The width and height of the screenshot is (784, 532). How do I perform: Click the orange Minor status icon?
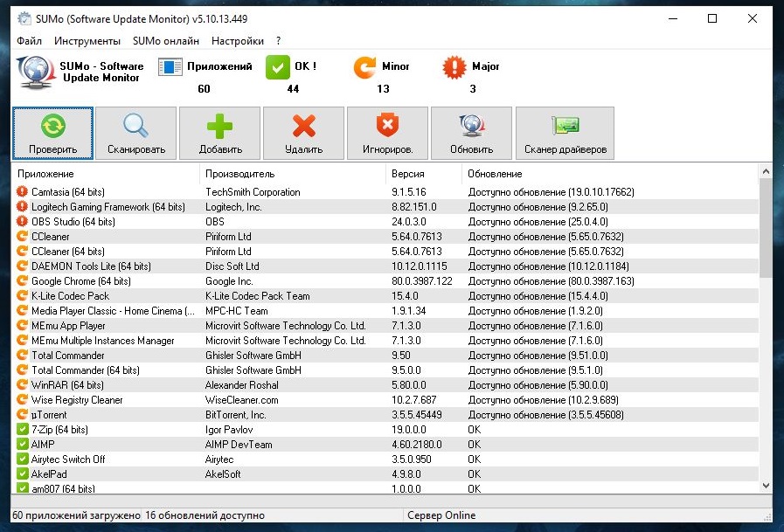pos(364,67)
